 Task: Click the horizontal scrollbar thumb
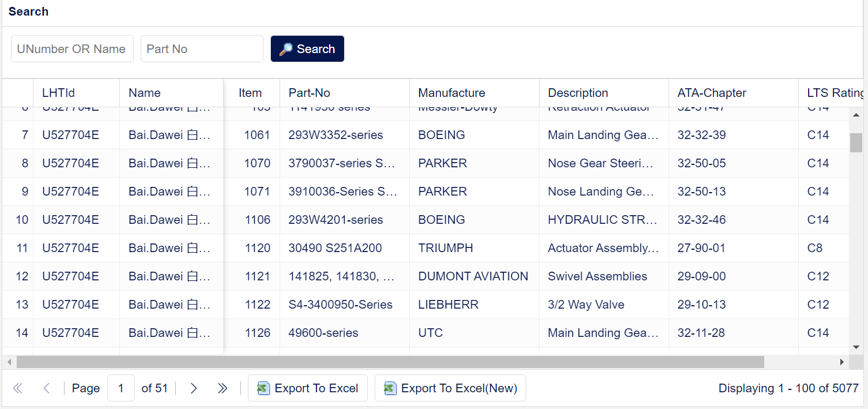point(390,362)
